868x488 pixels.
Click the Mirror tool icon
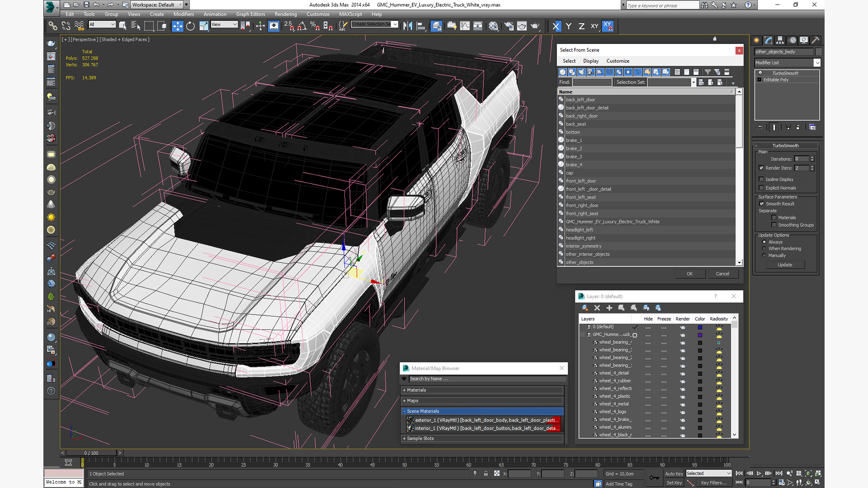tap(407, 26)
